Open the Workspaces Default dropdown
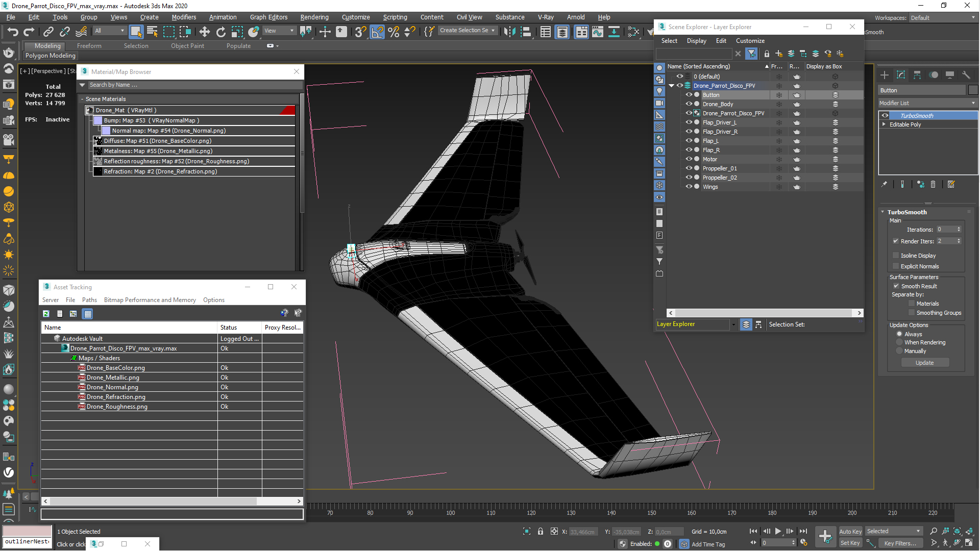980x551 pixels. coord(943,18)
